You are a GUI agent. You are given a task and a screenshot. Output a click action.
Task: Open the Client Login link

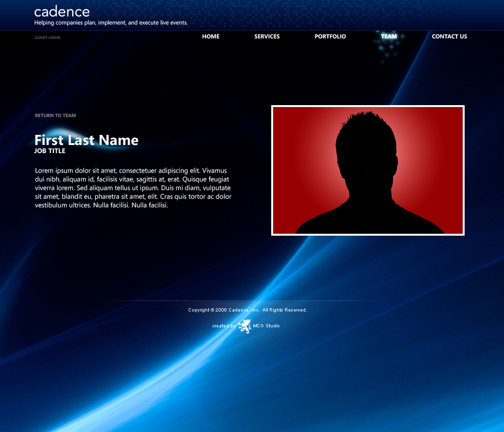[x=47, y=37]
